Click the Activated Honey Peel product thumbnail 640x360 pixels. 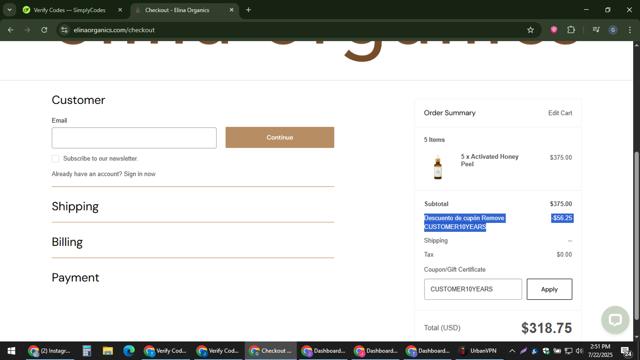click(438, 167)
